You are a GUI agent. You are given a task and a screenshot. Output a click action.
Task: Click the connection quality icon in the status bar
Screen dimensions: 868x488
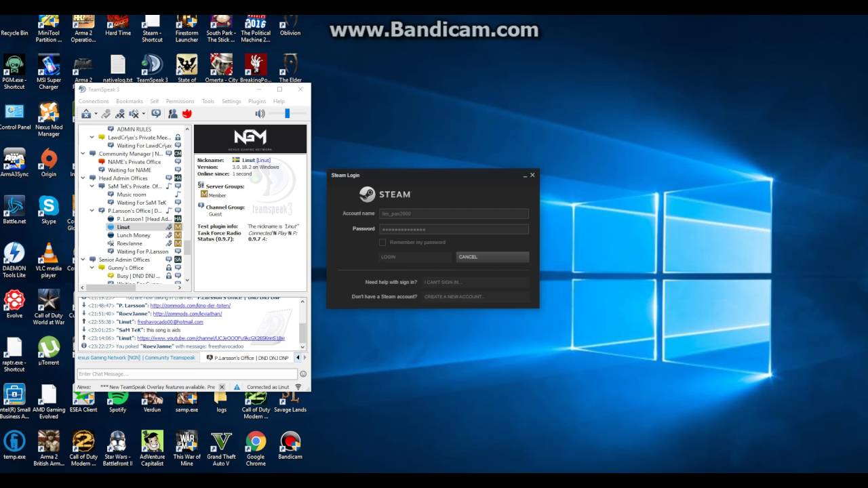298,387
